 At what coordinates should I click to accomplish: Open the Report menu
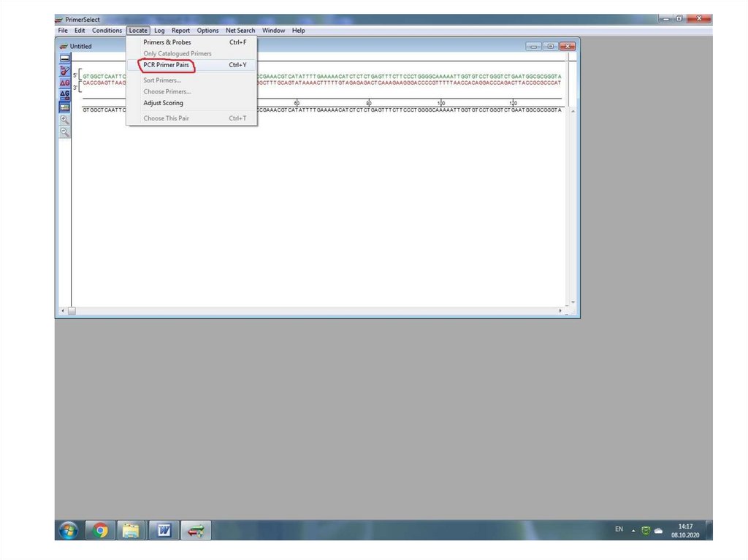181,31
